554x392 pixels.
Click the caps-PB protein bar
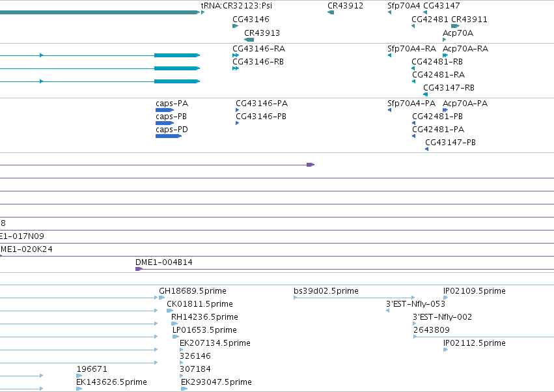(165, 123)
